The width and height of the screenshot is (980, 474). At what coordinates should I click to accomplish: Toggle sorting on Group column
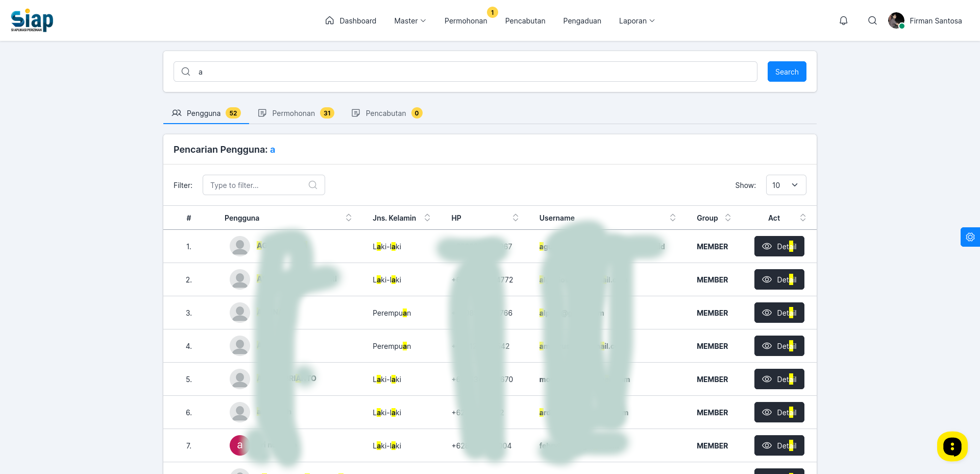(728, 218)
